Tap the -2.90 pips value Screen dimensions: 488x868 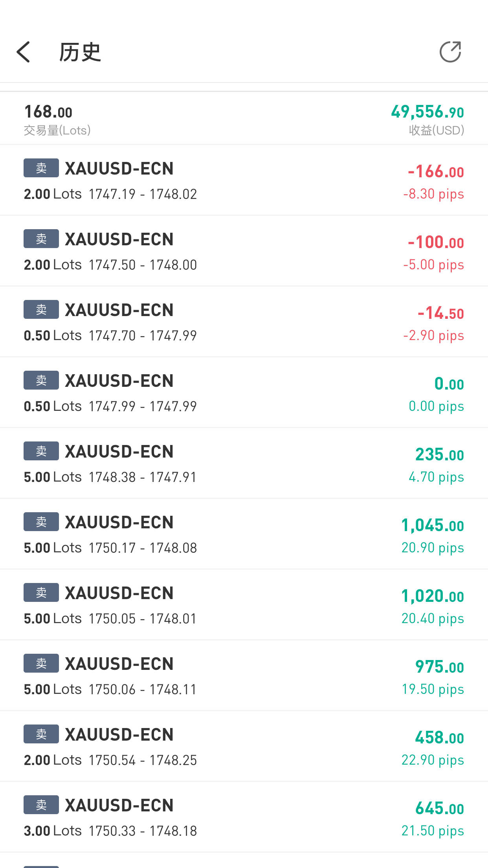coord(433,336)
